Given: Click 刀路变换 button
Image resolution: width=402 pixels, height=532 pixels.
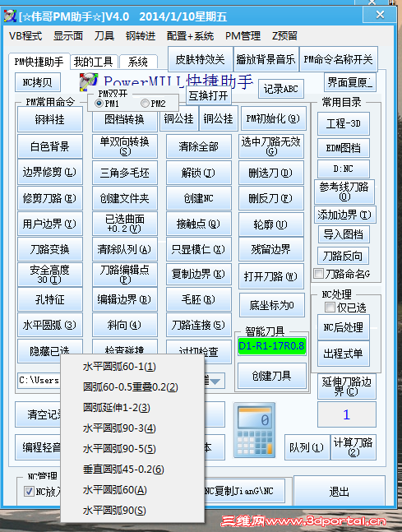Looking at the screenshot, I should point(50,249).
